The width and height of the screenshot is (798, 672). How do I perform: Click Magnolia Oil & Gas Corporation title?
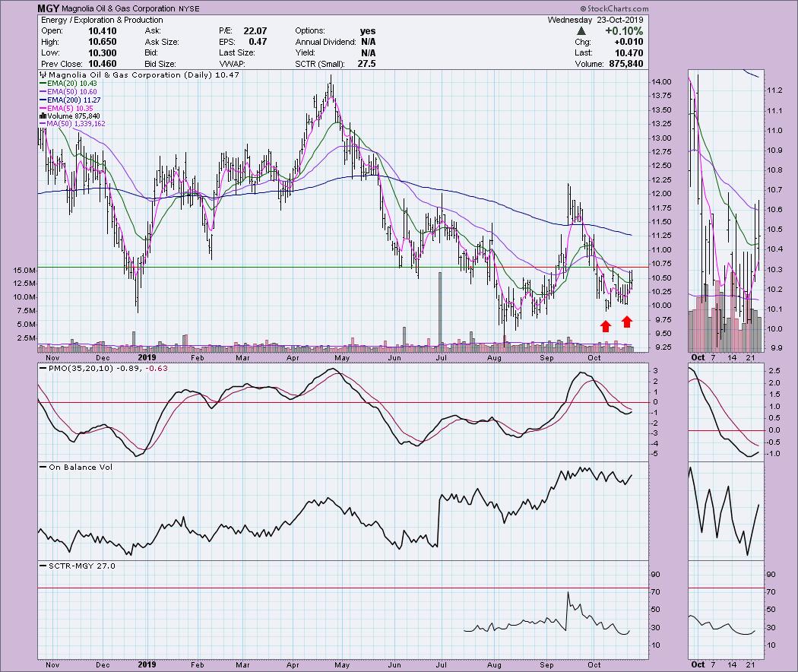[x=119, y=9]
